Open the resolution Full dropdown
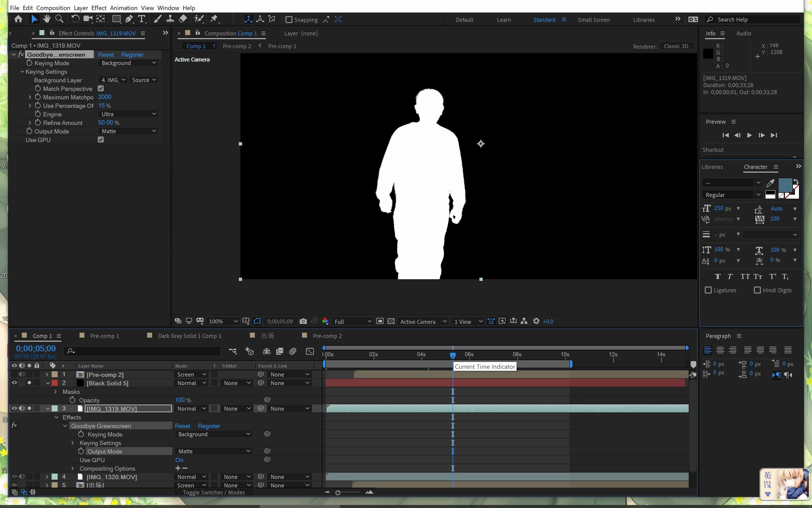Screen dimensions: 812x508 pyautogui.click(x=352, y=322)
